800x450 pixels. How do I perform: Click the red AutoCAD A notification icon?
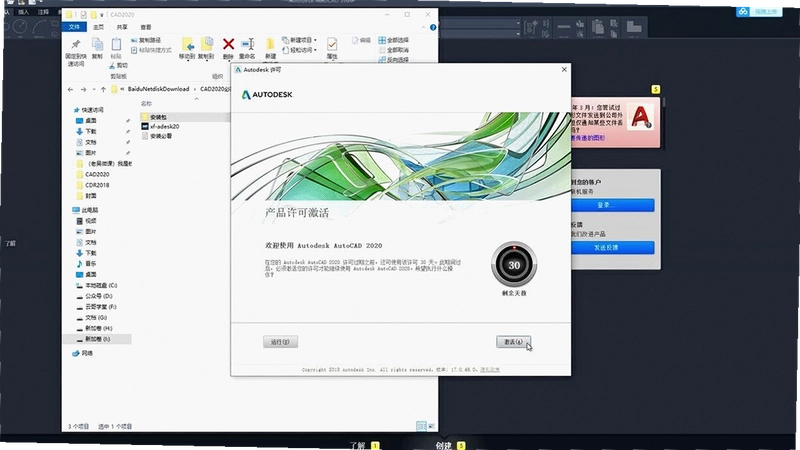[640, 117]
